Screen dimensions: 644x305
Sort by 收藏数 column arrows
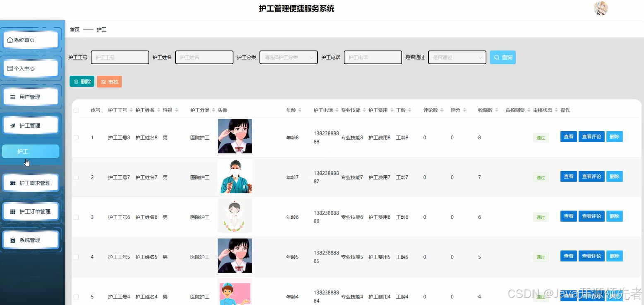(x=497, y=110)
